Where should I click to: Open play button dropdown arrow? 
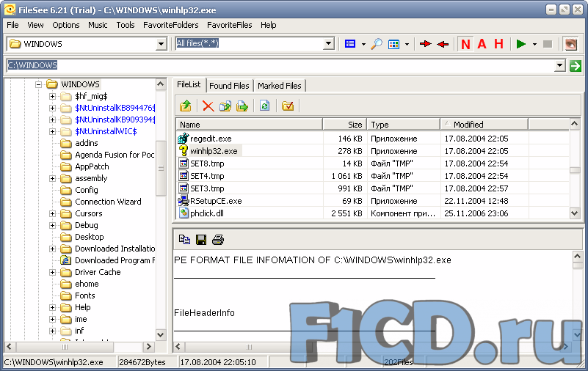(x=534, y=45)
